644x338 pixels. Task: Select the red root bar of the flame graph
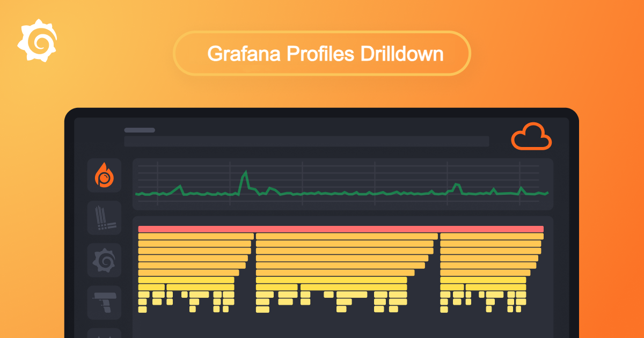click(341, 229)
